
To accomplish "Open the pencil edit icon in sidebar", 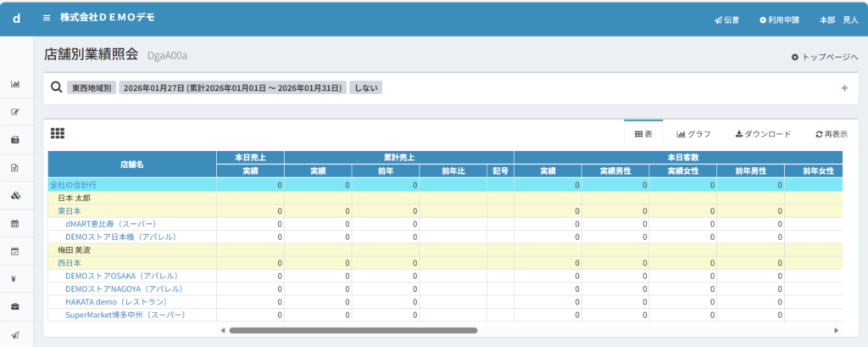I will click(15, 112).
